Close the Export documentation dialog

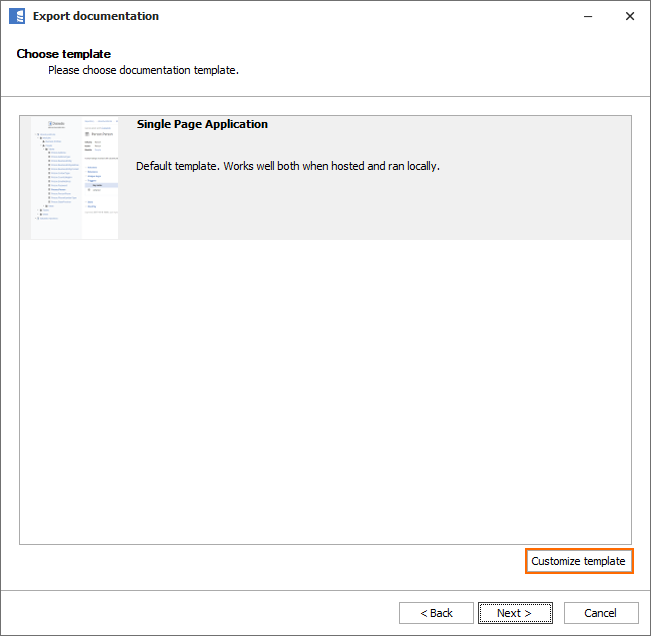[x=629, y=16]
